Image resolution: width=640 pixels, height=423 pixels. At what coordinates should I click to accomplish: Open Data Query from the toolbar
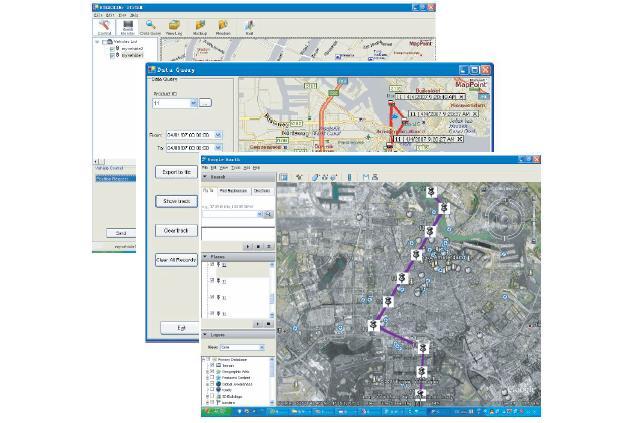coord(150,27)
